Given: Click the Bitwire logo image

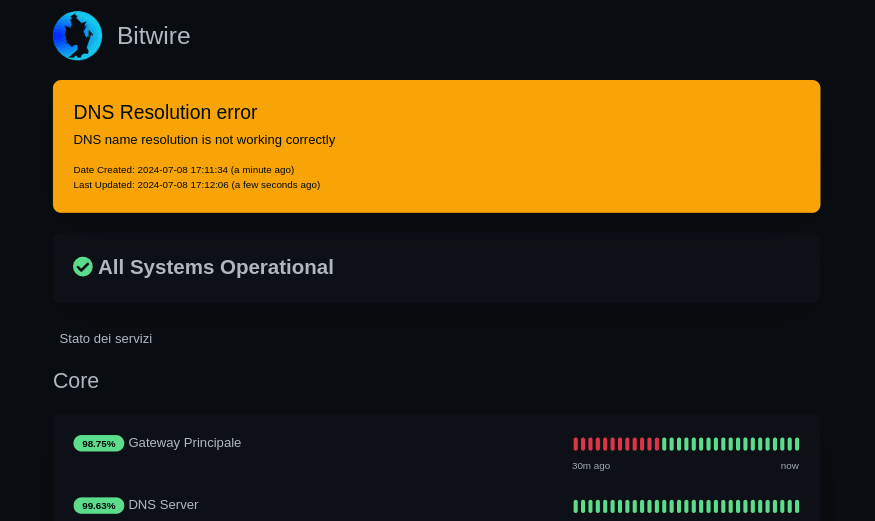Looking at the screenshot, I should [x=77, y=36].
